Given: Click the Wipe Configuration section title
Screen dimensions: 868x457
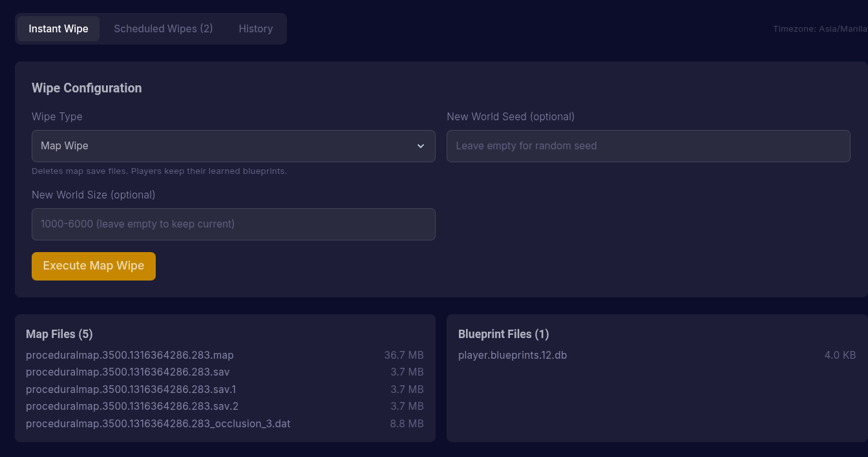Looking at the screenshot, I should 87,88.
